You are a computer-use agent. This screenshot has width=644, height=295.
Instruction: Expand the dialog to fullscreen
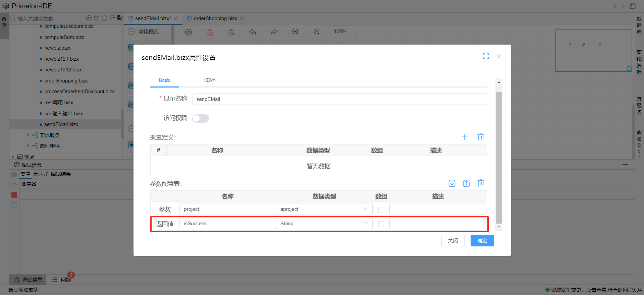coord(486,56)
